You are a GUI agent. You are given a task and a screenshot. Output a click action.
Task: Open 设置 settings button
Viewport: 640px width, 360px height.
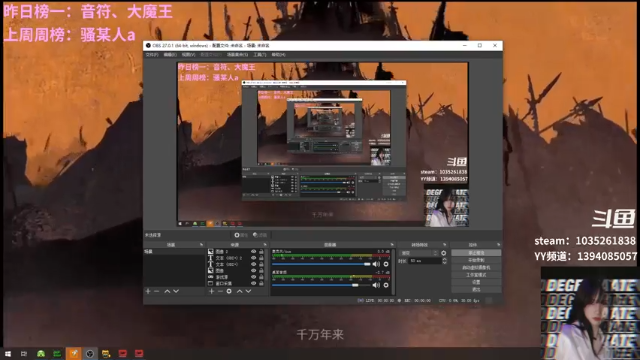pyautogui.click(x=476, y=282)
